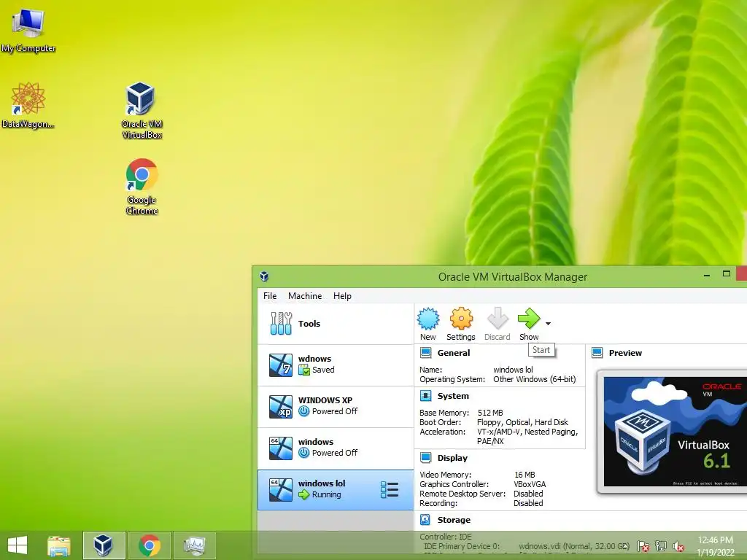The height and width of the screenshot is (560, 747).
Task: Open File Explorer from the taskbar
Action: [58, 545]
